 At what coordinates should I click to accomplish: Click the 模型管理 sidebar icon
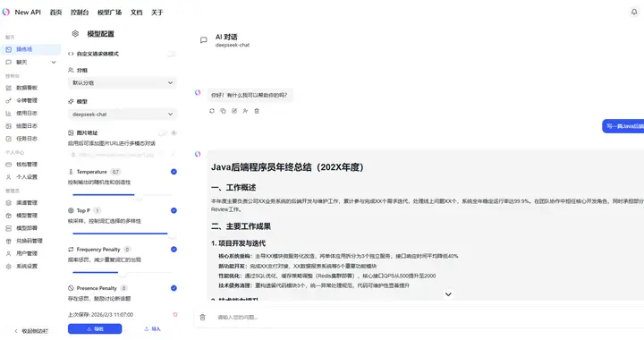point(9,216)
